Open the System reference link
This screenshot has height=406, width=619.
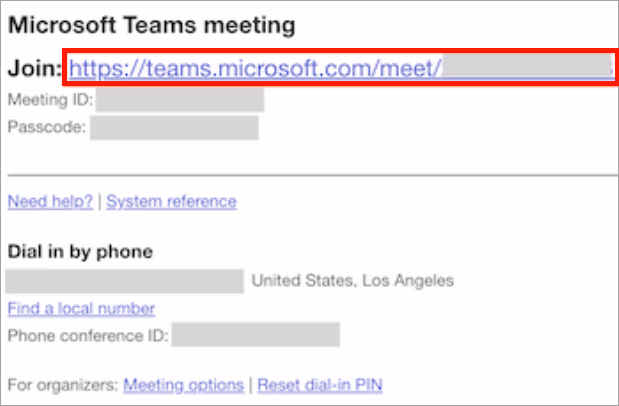171,201
